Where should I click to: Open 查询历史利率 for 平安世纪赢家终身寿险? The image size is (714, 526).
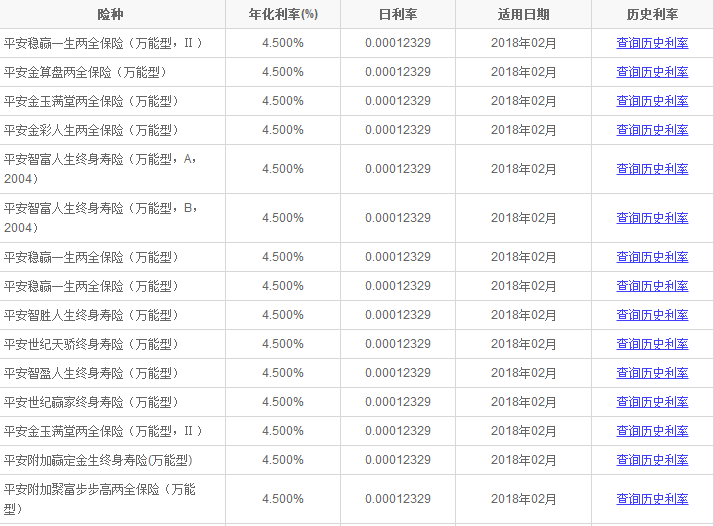[x=652, y=402]
